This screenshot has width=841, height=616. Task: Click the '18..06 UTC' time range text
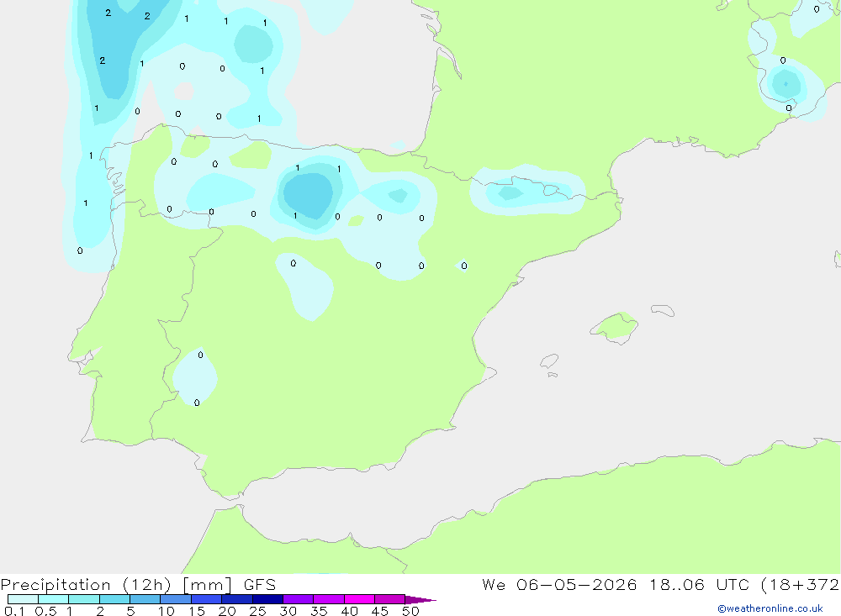click(701, 585)
